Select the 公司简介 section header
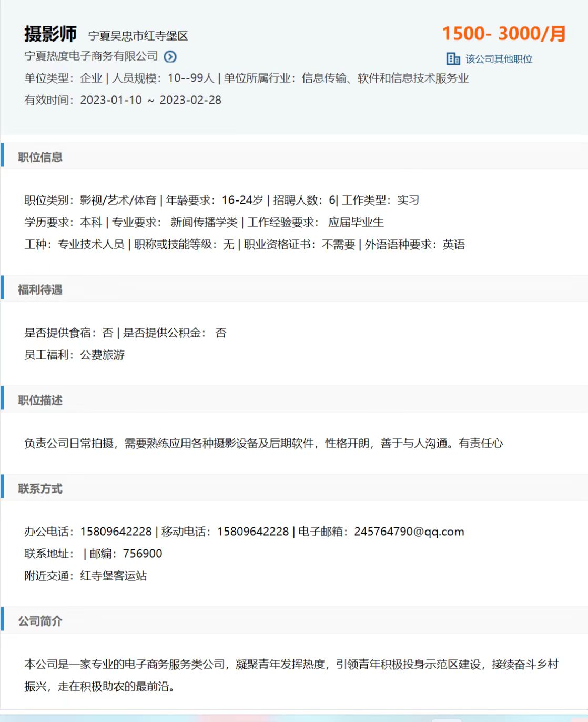Viewport: 588px width, 722px height. [40, 621]
